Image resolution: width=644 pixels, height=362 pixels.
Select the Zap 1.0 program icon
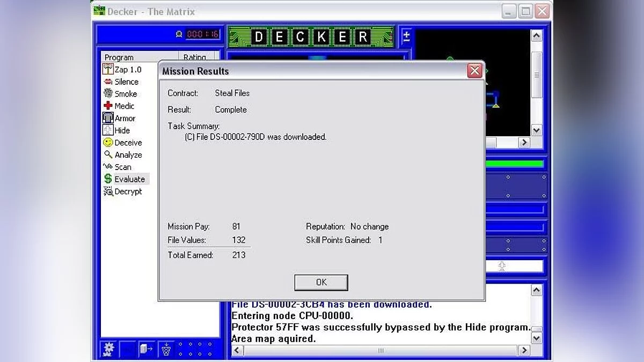click(x=108, y=69)
